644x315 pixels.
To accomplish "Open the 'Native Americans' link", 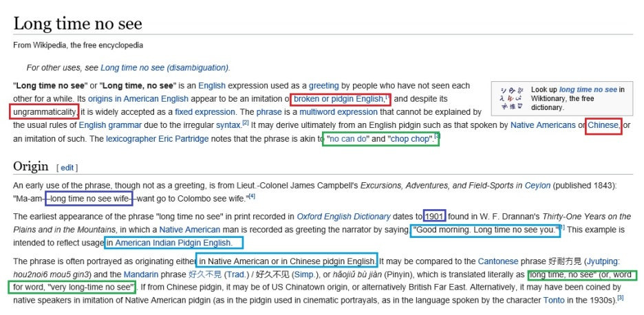I will click(x=543, y=125).
